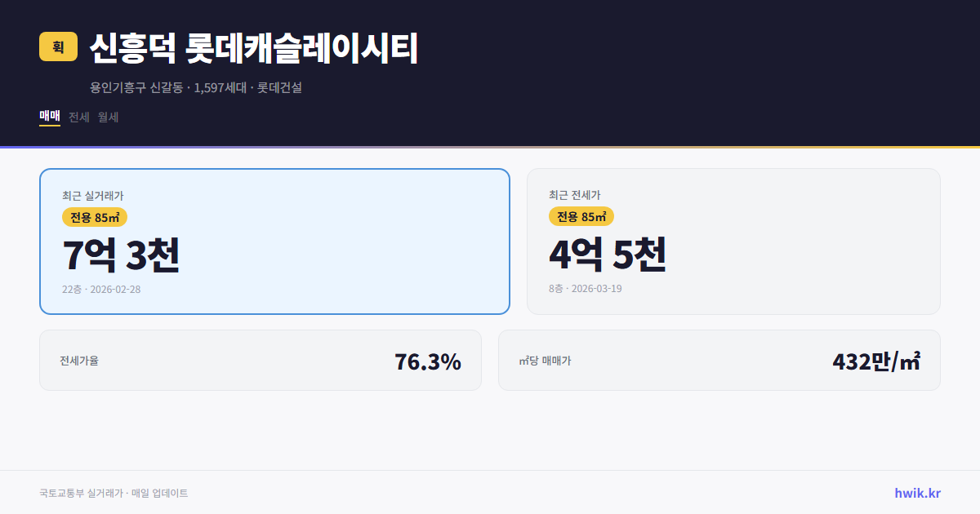980x514 pixels.
Task: Click the 76.3% jeonse ratio value
Action: click(428, 360)
